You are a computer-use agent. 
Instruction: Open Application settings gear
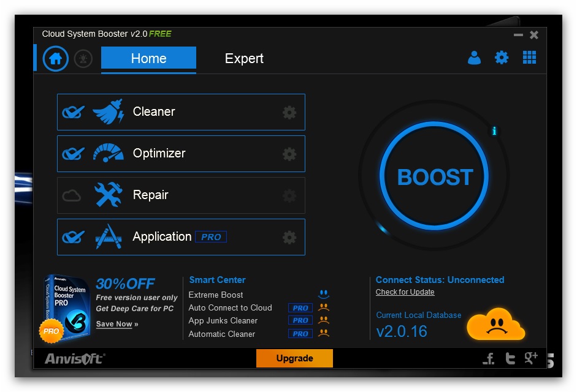[289, 238]
